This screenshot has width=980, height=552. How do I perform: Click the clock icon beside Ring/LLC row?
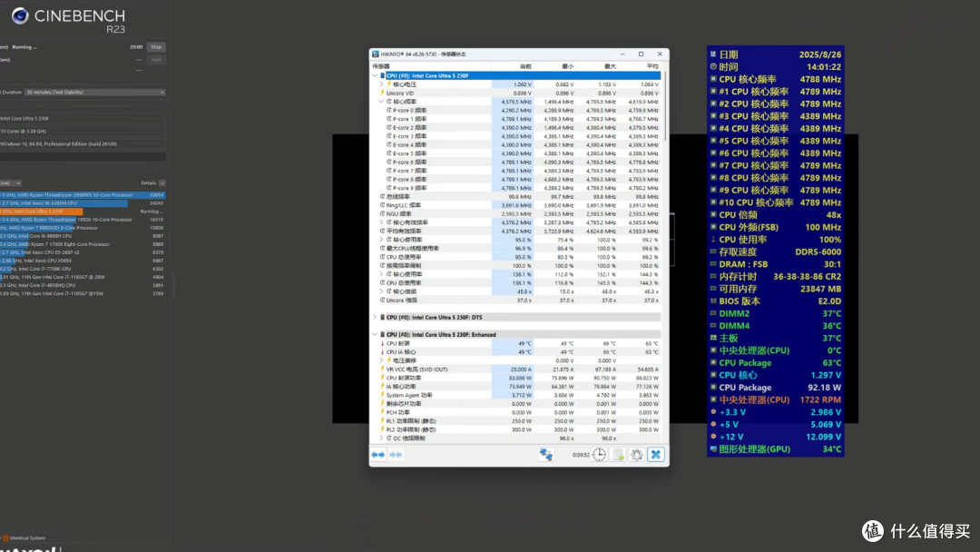tap(383, 205)
